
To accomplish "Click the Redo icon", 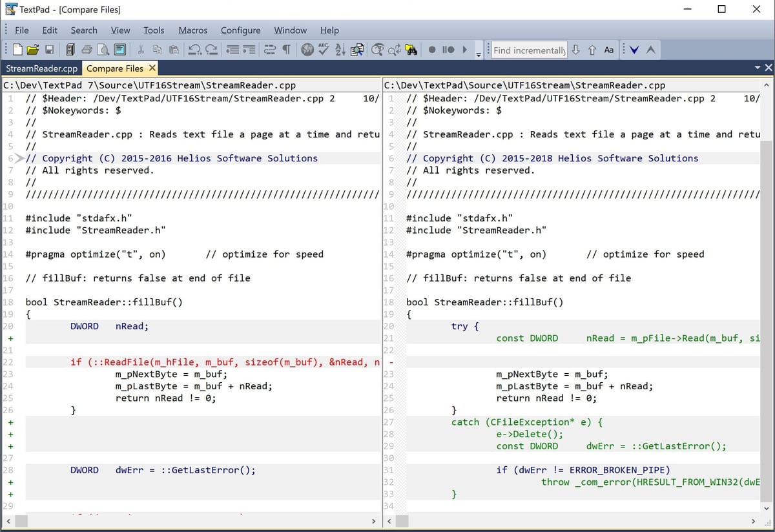I will pyautogui.click(x=211, y=50).
